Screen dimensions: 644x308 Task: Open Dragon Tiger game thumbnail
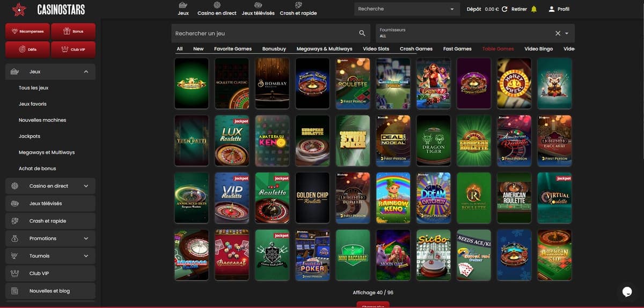coord(434,141)
